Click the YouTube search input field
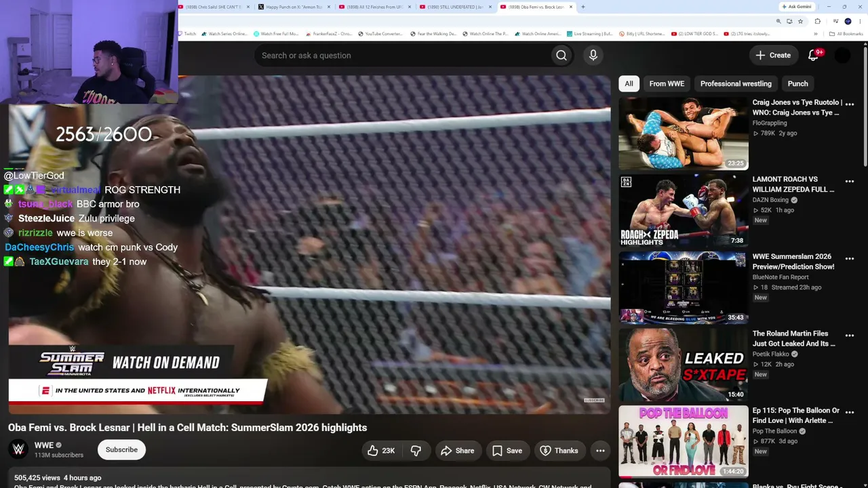Viewport: 868px width, 488px height. pos(403,56)
